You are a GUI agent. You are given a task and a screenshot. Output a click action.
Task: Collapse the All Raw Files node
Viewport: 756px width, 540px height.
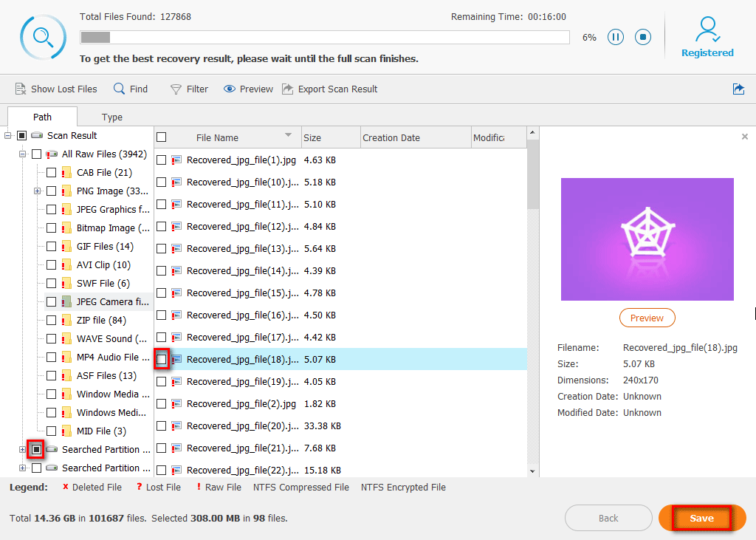(22, 154)
